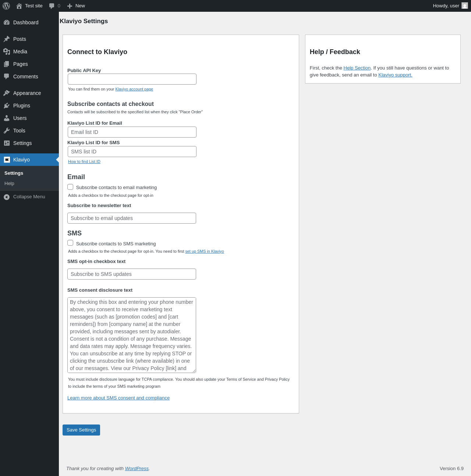This screenshot has height=476, width=471.
Task: Open the comments bubble icon in the admin bar
Action: click(x=52, y=6)
